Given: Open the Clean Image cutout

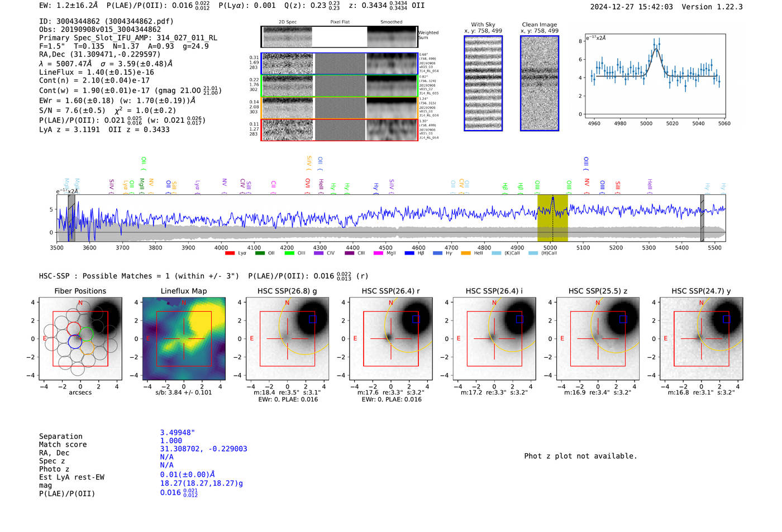Looking at the screenshot, I should click(x=540, y=83).
